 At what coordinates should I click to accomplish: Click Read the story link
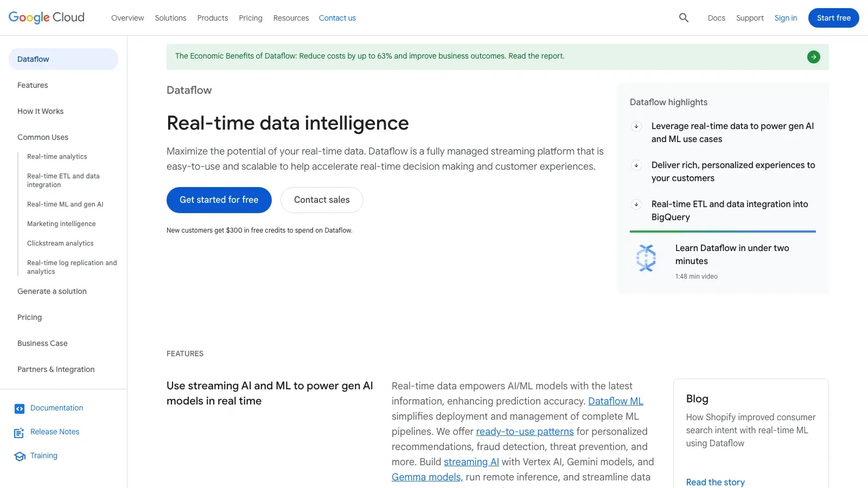(x=715, y=482)
